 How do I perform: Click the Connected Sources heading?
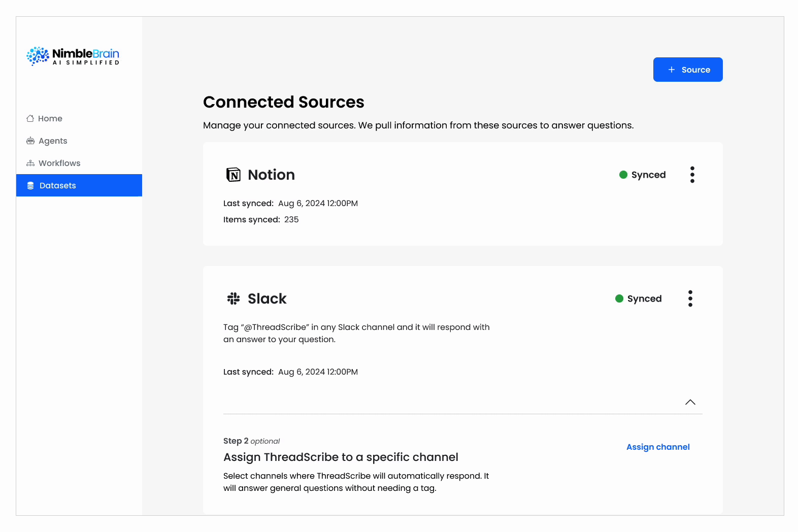point(283,102)
